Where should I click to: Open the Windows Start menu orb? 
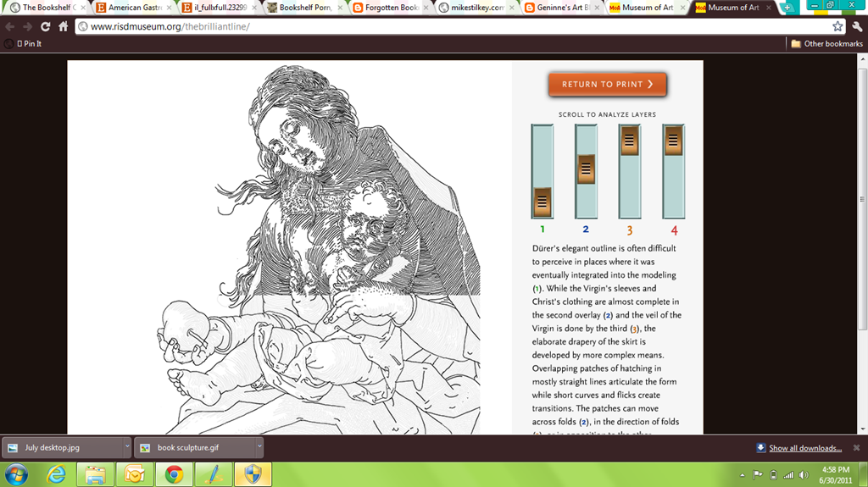(x=16, y=474)
